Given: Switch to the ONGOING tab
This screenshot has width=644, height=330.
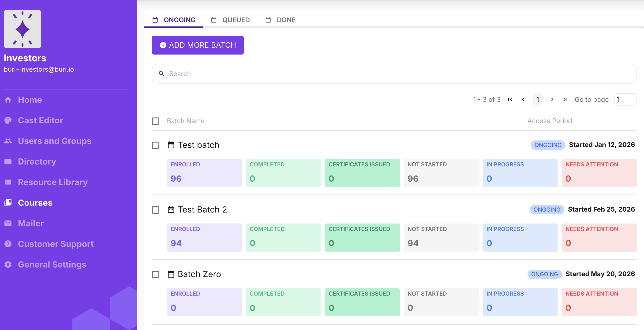Looking at the screenshot, I should tap(174, 20).
